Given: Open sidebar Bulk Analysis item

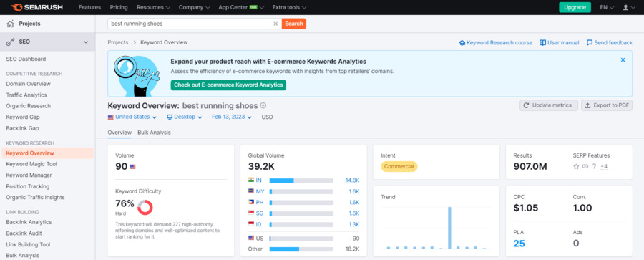Looking at the screenshot, I should [x=23, y=256].
